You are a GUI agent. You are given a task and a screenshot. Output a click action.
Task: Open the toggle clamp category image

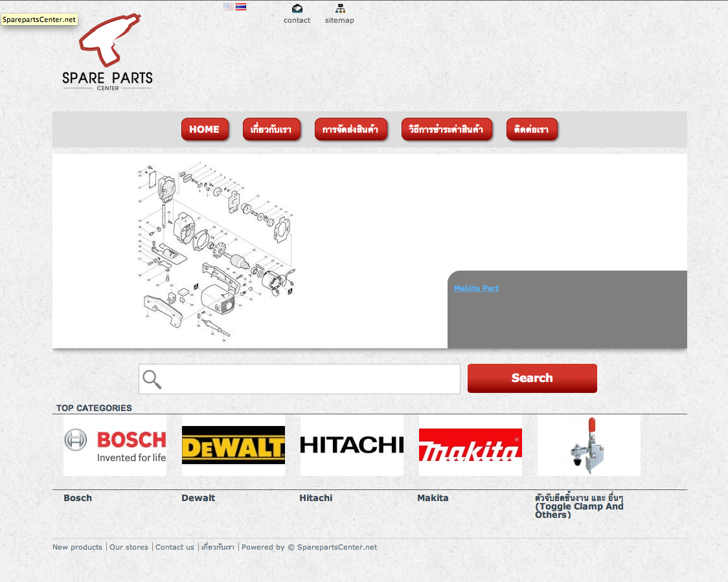[589, 445]
